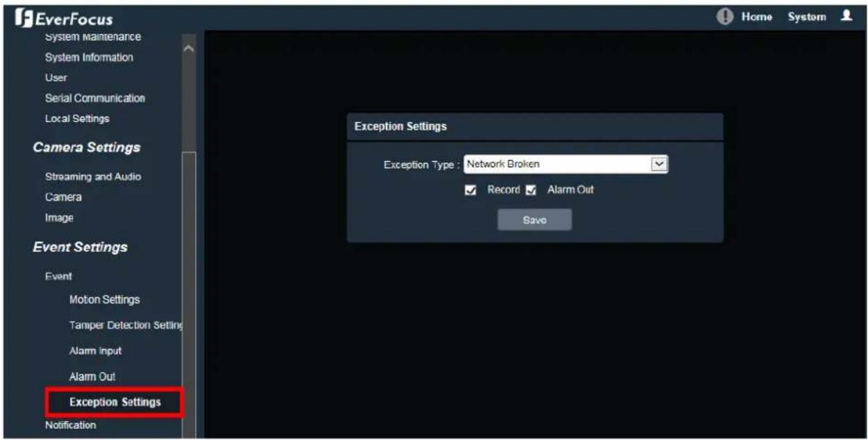
Task: Open the user profile icon
Action: pyautogui.click(x=846, y=17)
